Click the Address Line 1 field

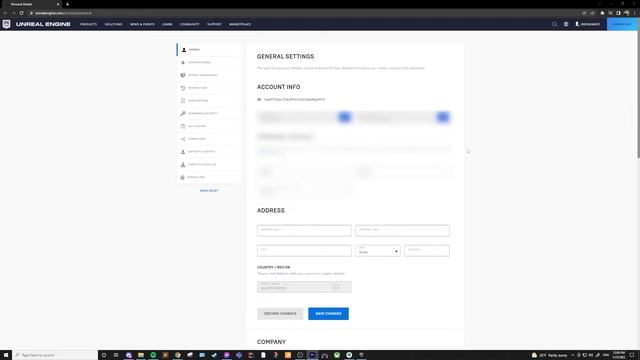[x=304, y=231]
